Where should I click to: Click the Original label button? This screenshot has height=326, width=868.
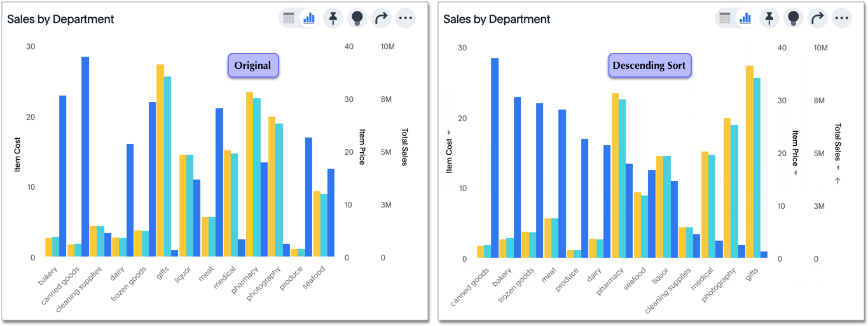click(x=253, y=66)
